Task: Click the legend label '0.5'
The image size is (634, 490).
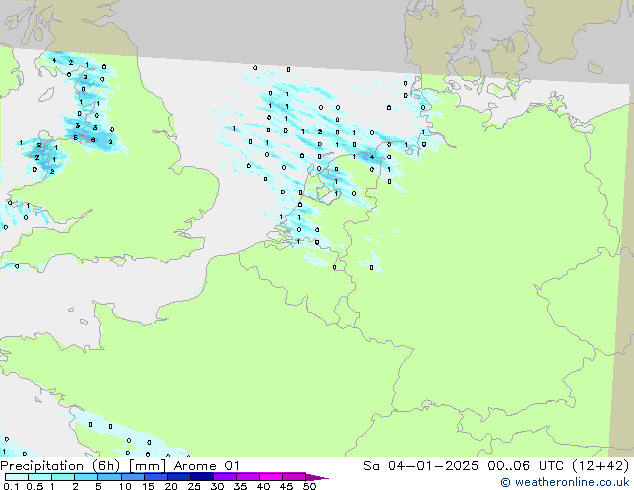Action: pyautogui.click(x=35, y=486)
